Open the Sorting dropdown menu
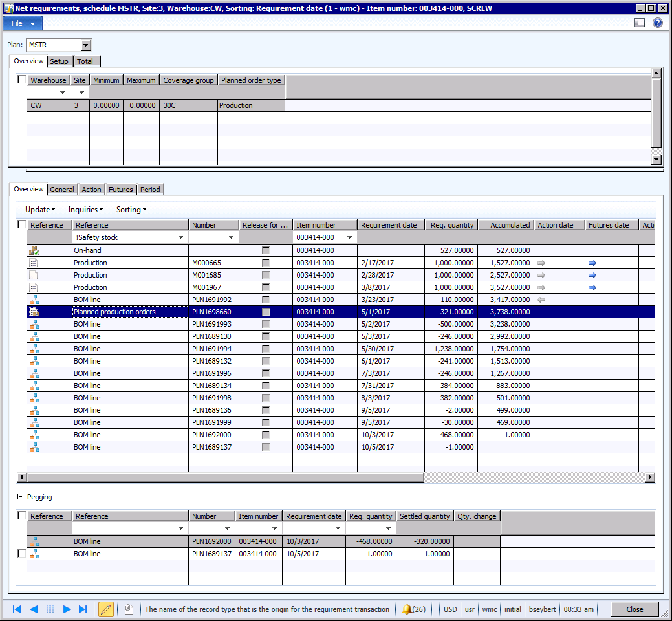This screenshot has width=672, height=621. [x=131, y=210]
